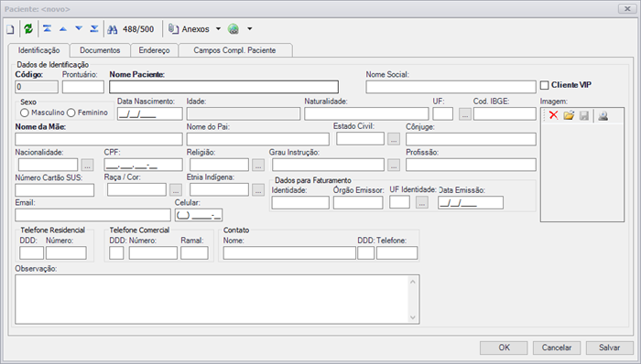The image size is (641, 364).
Task: Select the Feminino radio button
Action: click(71, 112)
